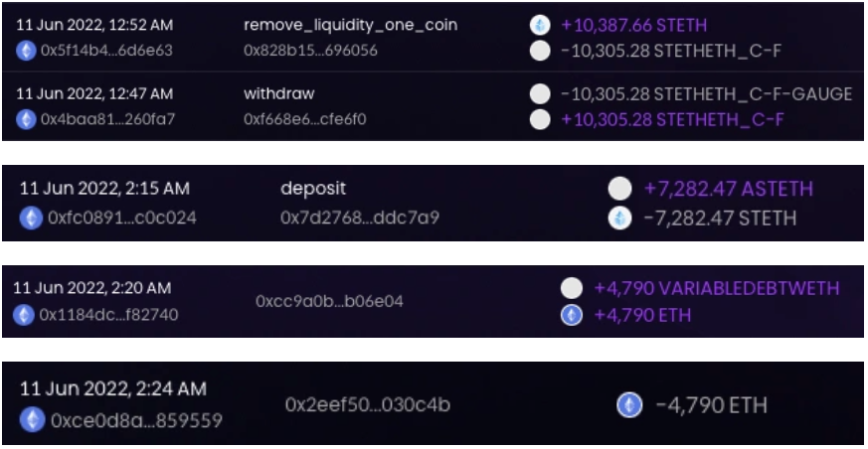
Task: Click the Ethereum icon beside address 0xce0d8a...859559
Action: [32, 420]
